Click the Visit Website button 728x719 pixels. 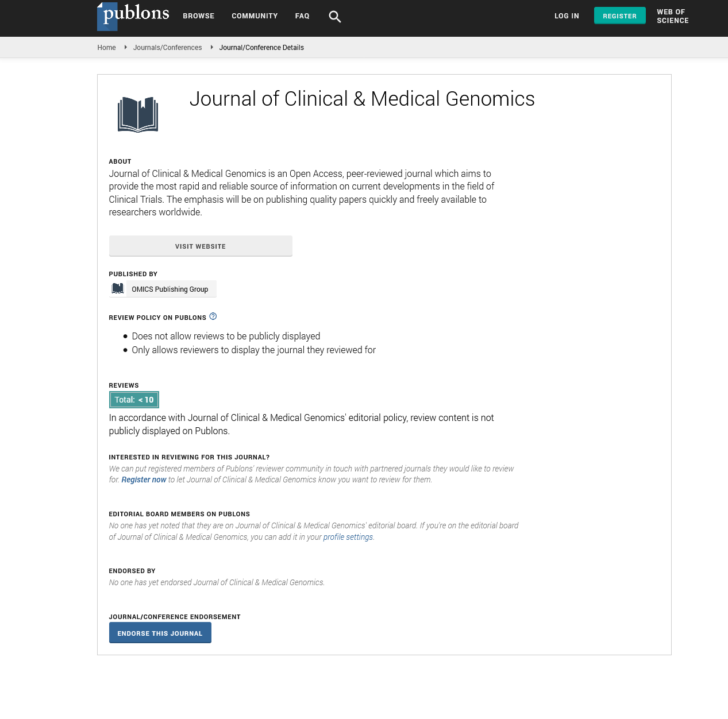coord(201,246)
